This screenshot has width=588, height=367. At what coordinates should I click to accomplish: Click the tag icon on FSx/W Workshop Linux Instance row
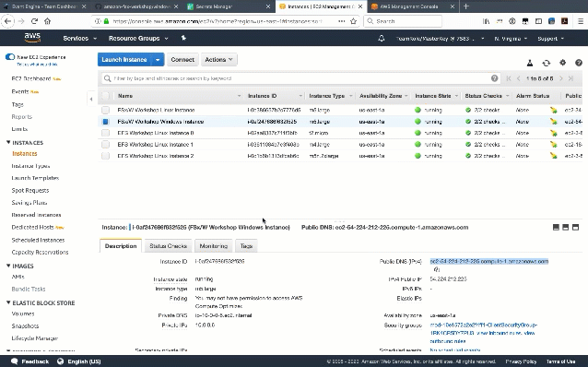554,110
